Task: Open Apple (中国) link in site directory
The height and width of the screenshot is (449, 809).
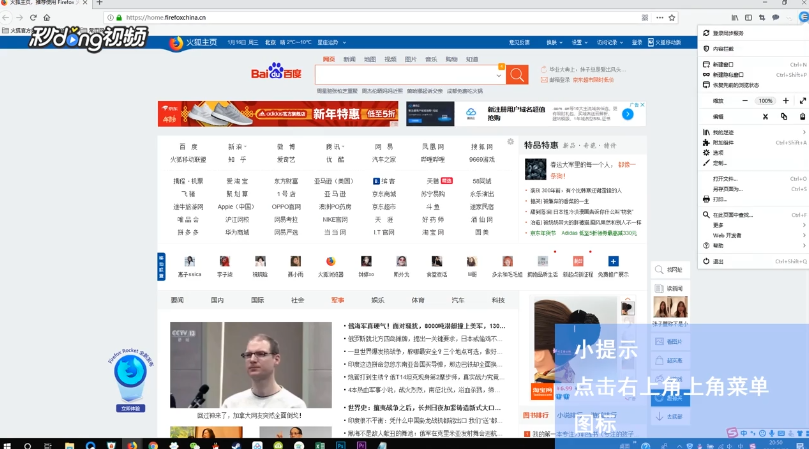Action: [x=236, y=206]
